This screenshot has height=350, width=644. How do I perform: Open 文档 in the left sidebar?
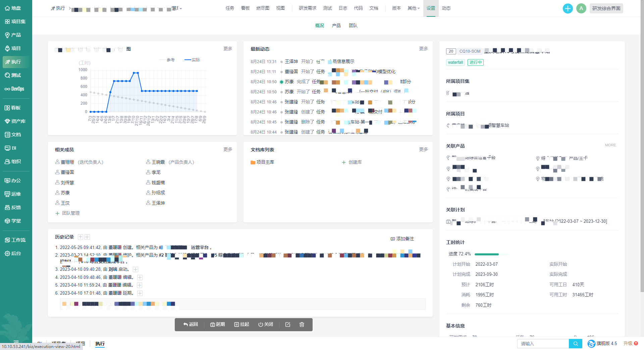pyautogui.click(x=13, y=135)
